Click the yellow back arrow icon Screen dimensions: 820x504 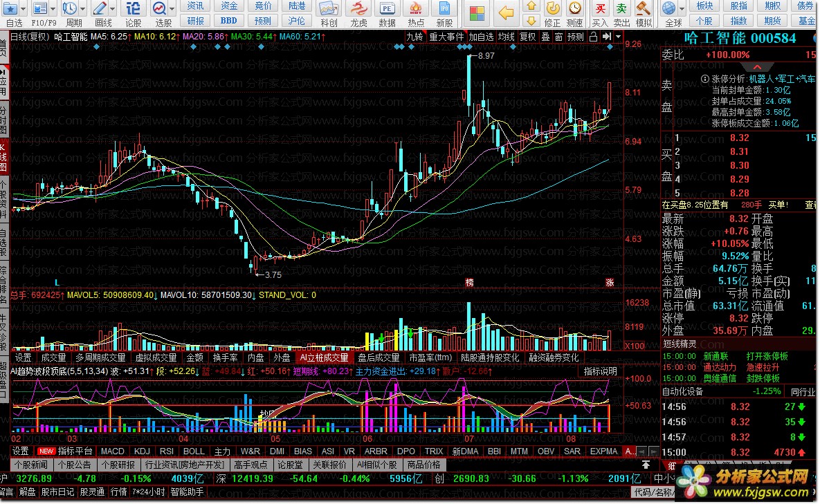(x=505, y=14)
